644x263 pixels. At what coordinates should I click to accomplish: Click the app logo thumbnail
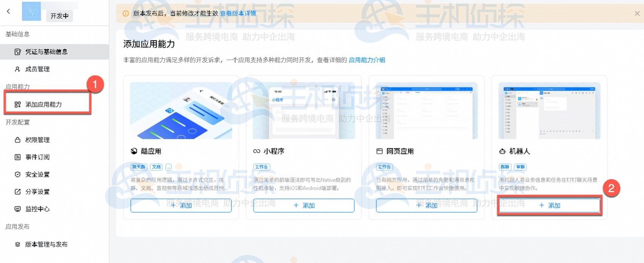[x=31, y=11]
